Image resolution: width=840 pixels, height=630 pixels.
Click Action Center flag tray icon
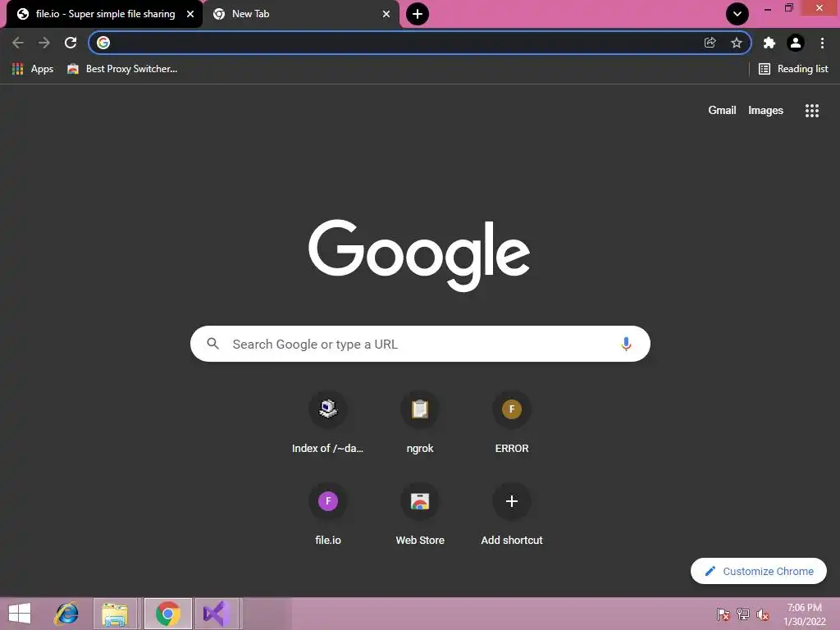pos(724,614)
